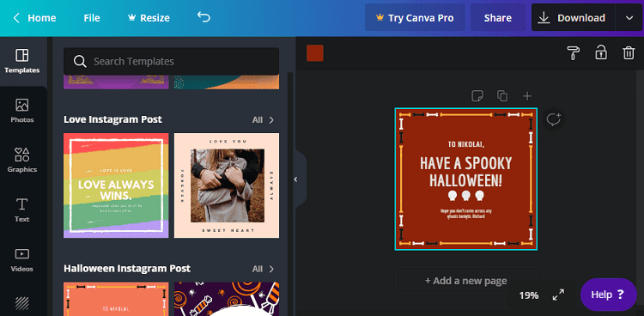Select the purple candy Halloween template
Image resolution: width=644 pixels, height=316 pixels.
227,299
